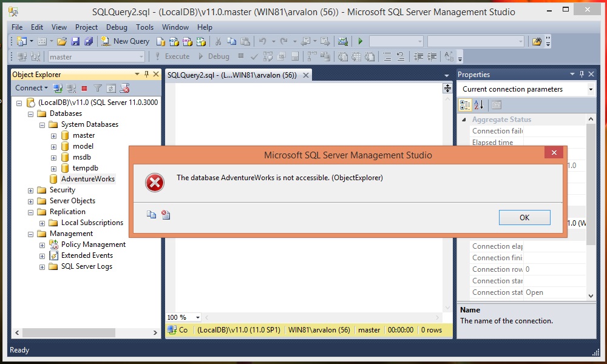The image size is (607, 364).
Task: Click the Disconnect icon in Object Explorer
Action: [71, 88]
